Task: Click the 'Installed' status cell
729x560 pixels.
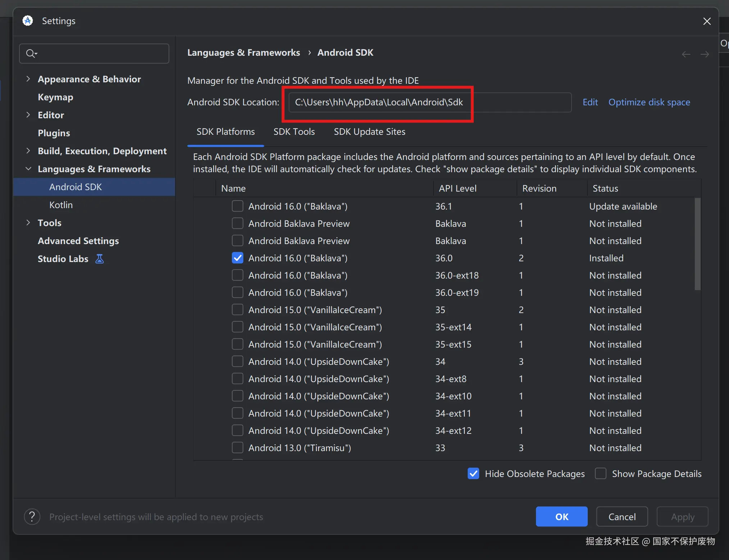Action: point(606,258)
